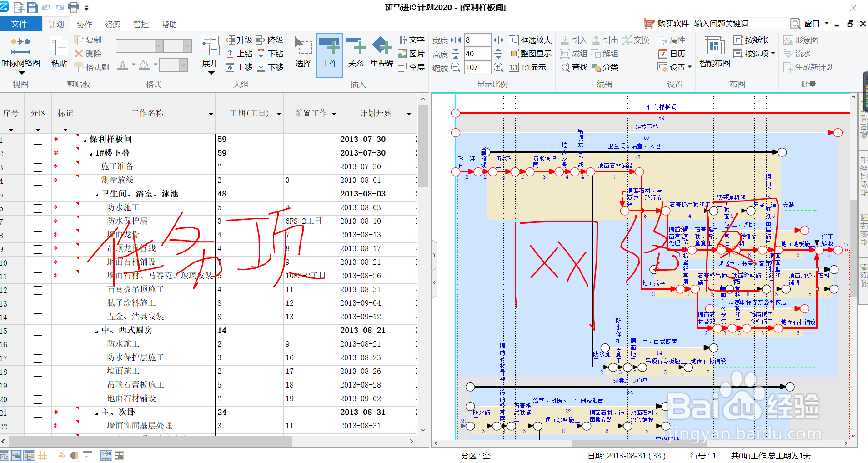Tick checkbox for row 中、西式厨房

(x=38, y=331)
